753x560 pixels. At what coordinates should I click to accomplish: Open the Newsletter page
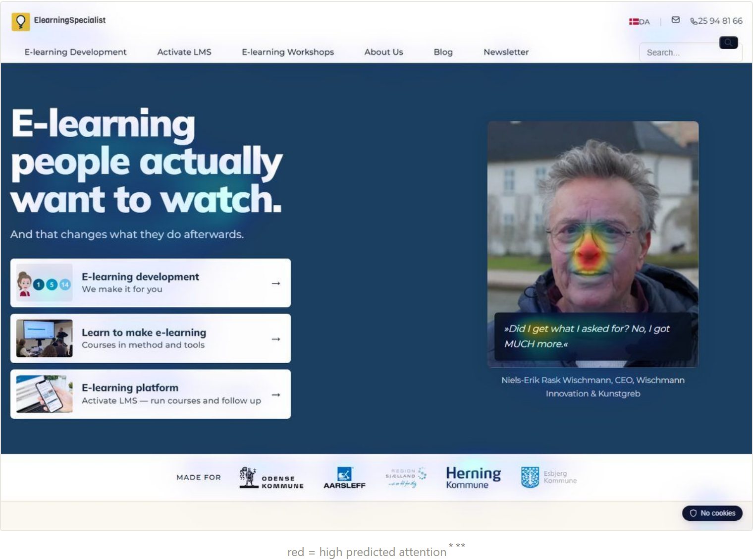pyautogui.click(x=506, y=52)
